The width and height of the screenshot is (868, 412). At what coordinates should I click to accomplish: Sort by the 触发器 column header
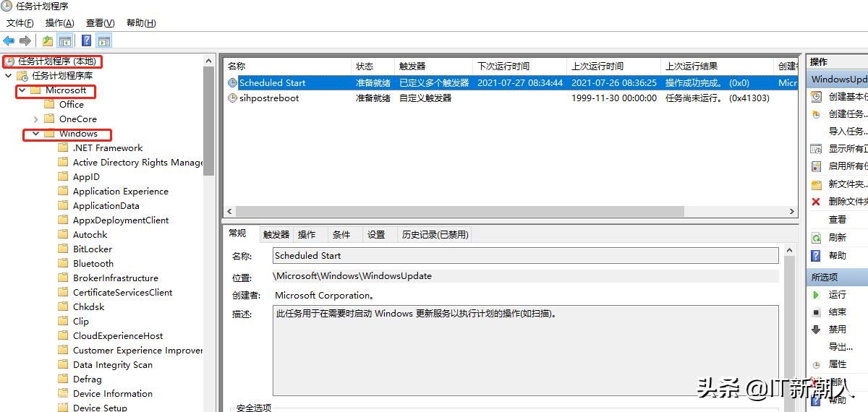[x=434, y=66]
